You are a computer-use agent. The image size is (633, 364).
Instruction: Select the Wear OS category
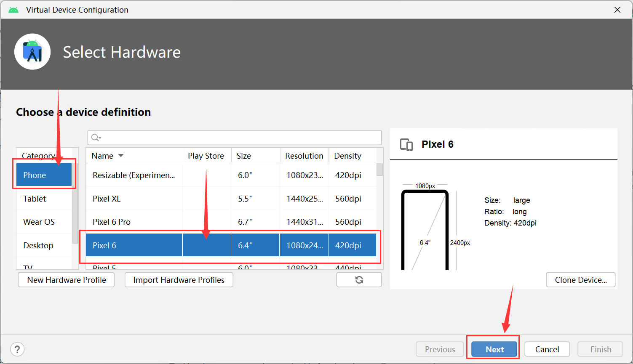(x=44, y=222)
